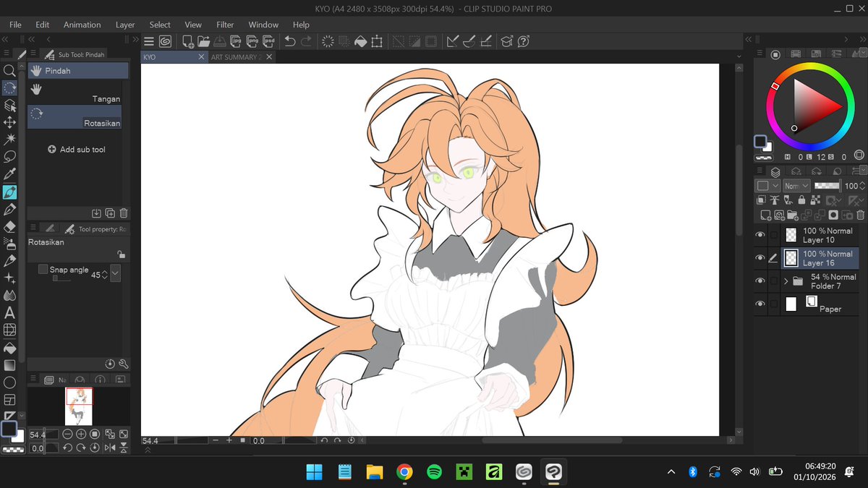The image size is (868, 488).
Task: Expand the Folder 7 layer group
Action: point(786,281)
